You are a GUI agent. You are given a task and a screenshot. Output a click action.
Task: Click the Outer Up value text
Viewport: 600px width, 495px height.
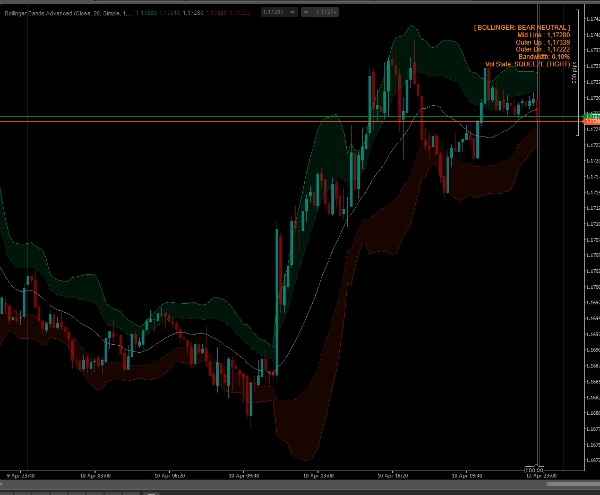click(543, 42)
